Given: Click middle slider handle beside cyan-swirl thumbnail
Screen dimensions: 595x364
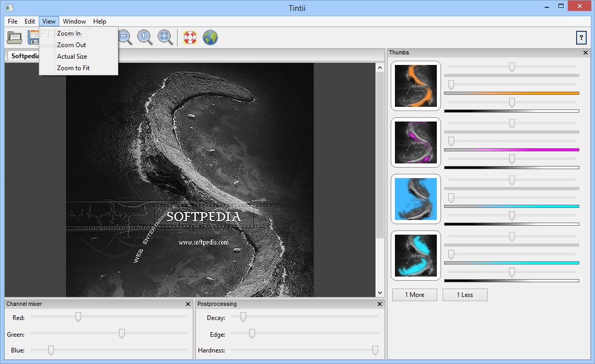Looking at the screenshot, I should click(x=451, y=255).
